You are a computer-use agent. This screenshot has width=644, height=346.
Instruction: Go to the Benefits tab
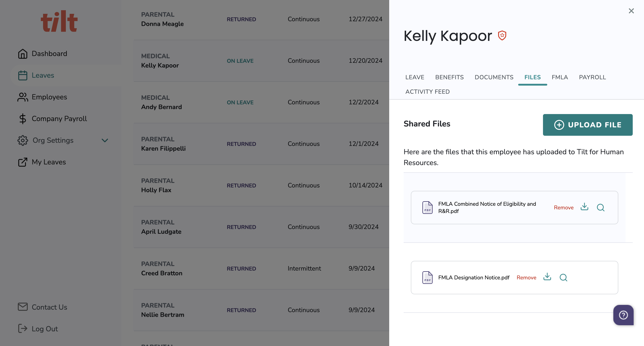pyautogui.click(x=449, y=77)
